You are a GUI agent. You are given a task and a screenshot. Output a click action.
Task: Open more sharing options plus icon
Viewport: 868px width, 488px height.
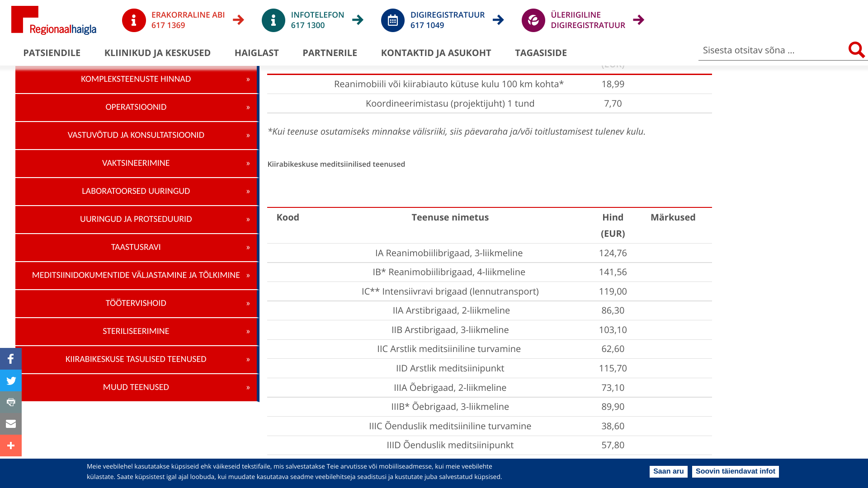pos(11,446)
